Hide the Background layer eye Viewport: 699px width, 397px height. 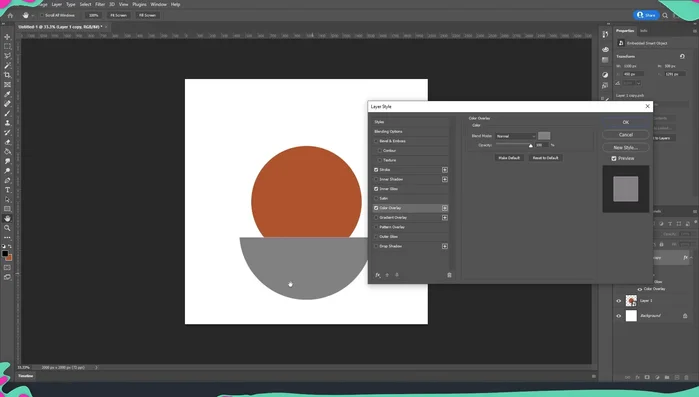coord(618,316)
